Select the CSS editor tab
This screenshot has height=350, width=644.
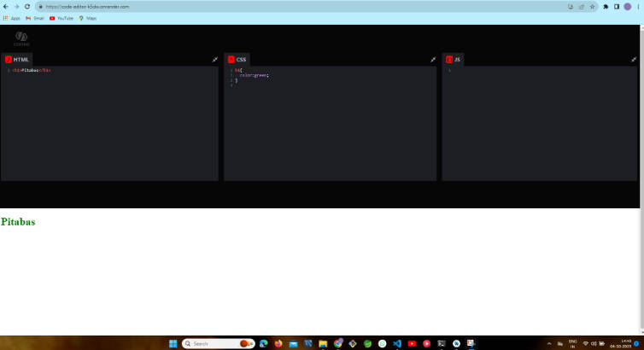point(237,60)
